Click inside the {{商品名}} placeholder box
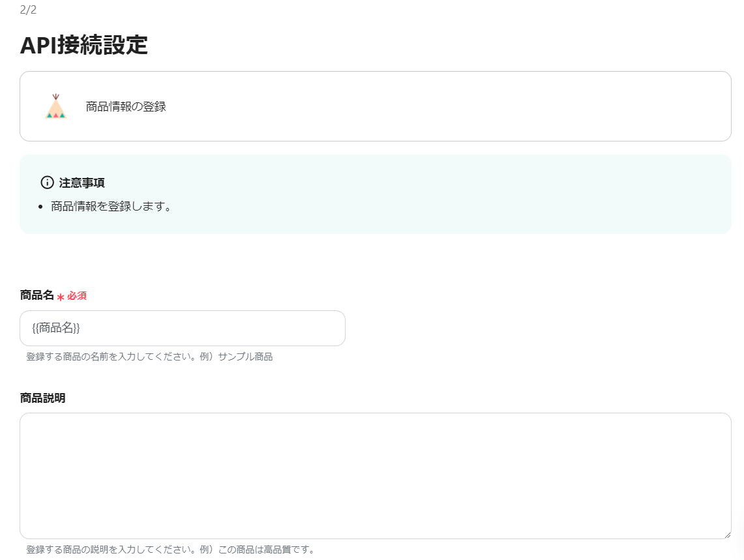 [183, 328]
